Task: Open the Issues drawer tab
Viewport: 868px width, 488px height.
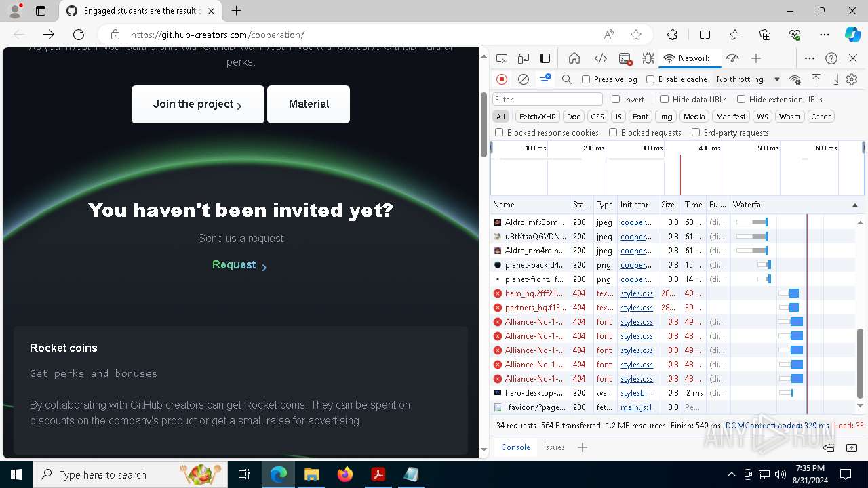Action: coord(554,447)
